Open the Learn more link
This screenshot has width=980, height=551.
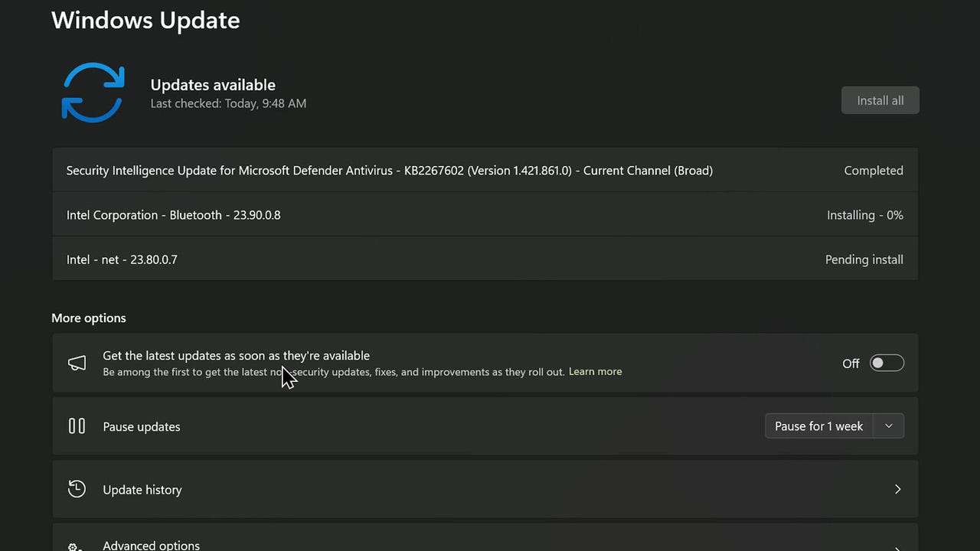click(595, 372)
